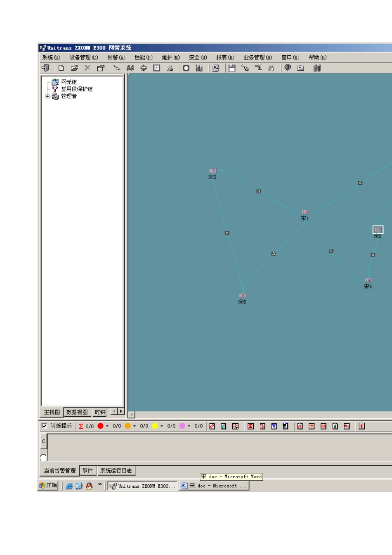Switch to the 系统运行日志 tab
Image resolution: width=392 pixels, height=555 pixels.
pos(116,470)
